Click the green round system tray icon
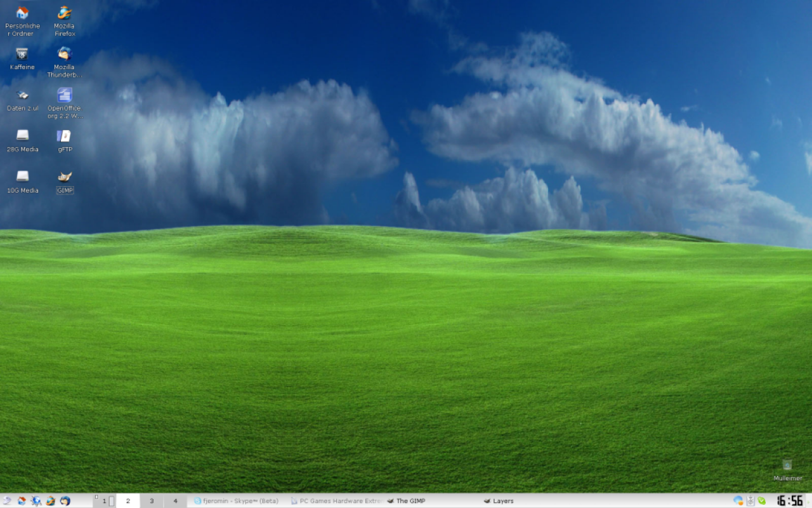Image resolution: width=812 pixels, height=508 pixels. tap(762, 500)
